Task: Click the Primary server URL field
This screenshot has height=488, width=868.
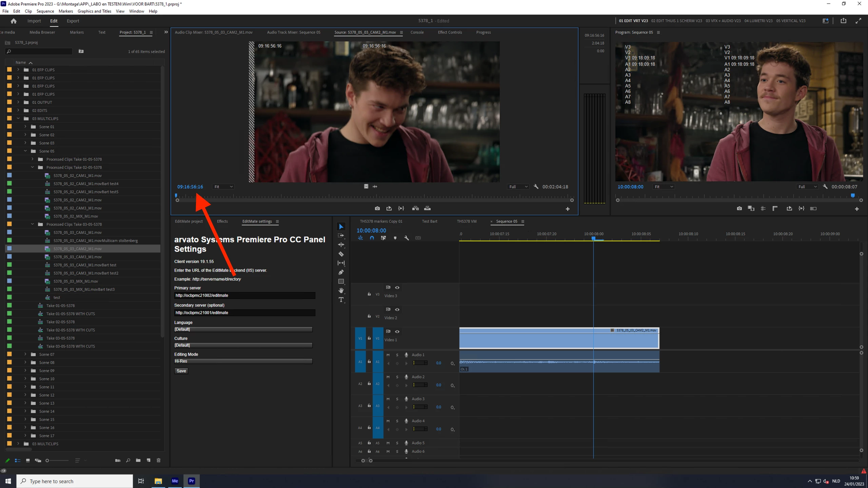Action: [x=244, y=296]
